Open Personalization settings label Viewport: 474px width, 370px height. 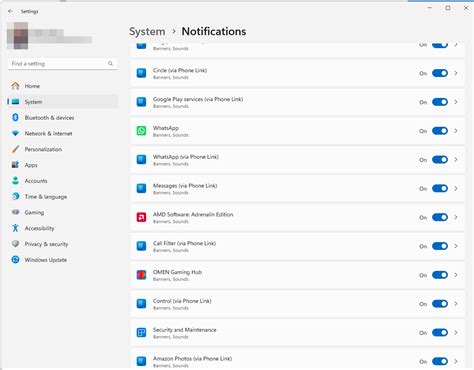43,149
